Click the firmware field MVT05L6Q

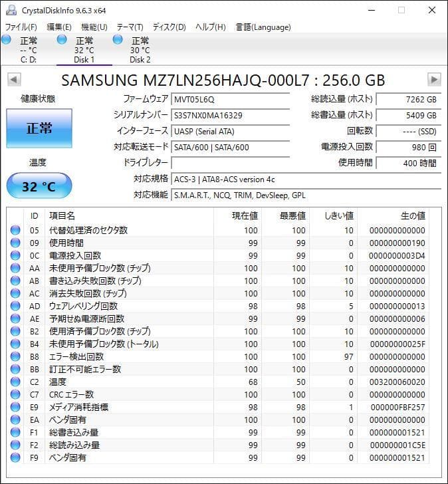[x=230, y=100]
